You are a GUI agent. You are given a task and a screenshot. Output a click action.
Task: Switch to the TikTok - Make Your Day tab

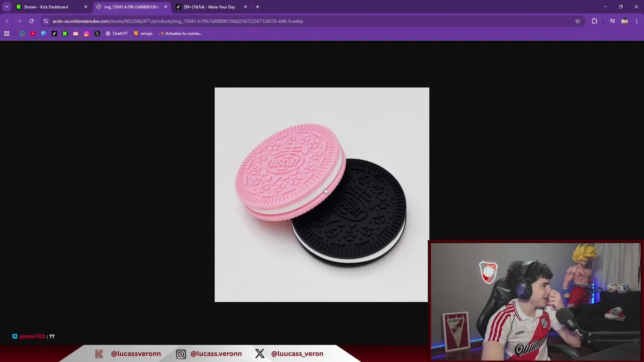coord(209,7)
